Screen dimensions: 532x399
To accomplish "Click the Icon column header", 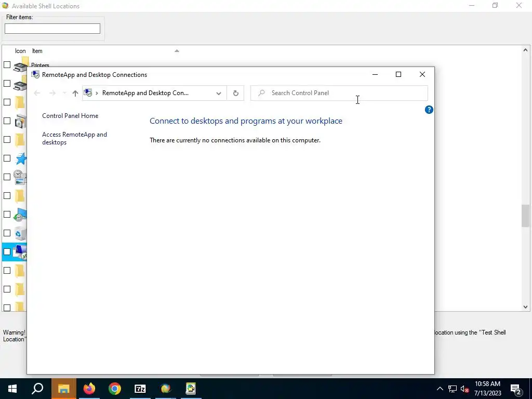I will click(20, 51).
